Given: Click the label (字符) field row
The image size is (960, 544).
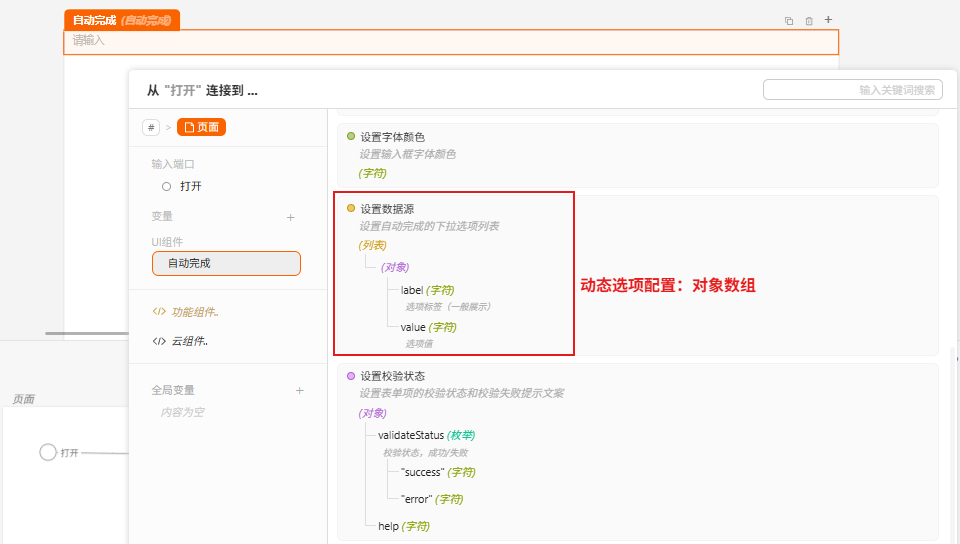Looking at the screenshot, I should point(427,290).
